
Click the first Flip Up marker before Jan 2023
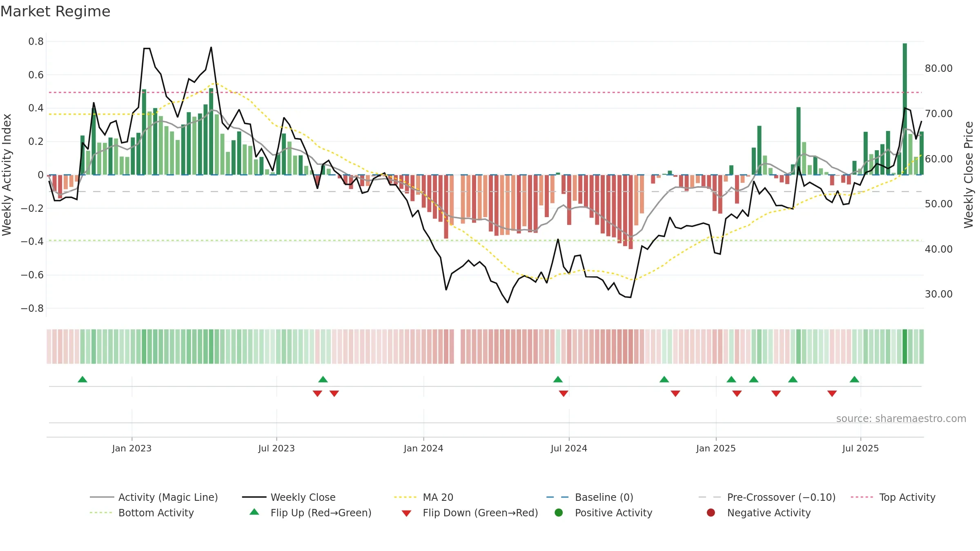[x=82, y=379]
